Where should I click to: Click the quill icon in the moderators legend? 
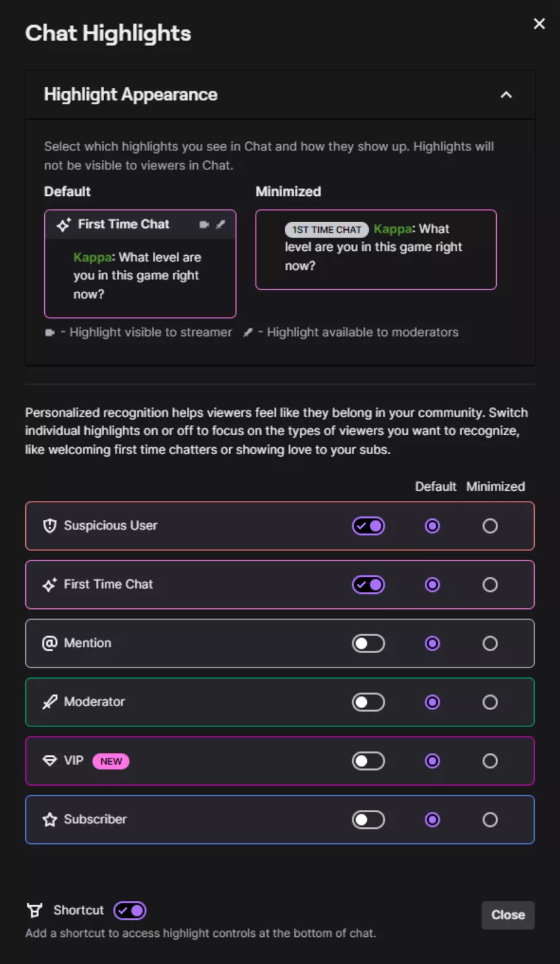click(x=248, y=332)
